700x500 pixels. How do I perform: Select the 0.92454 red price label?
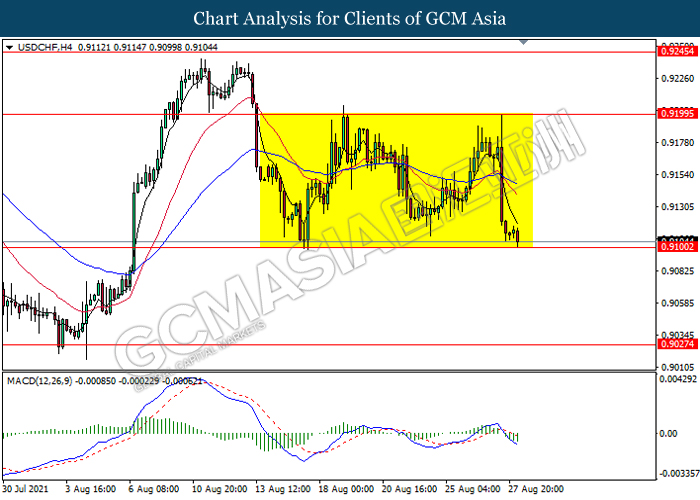677,51
